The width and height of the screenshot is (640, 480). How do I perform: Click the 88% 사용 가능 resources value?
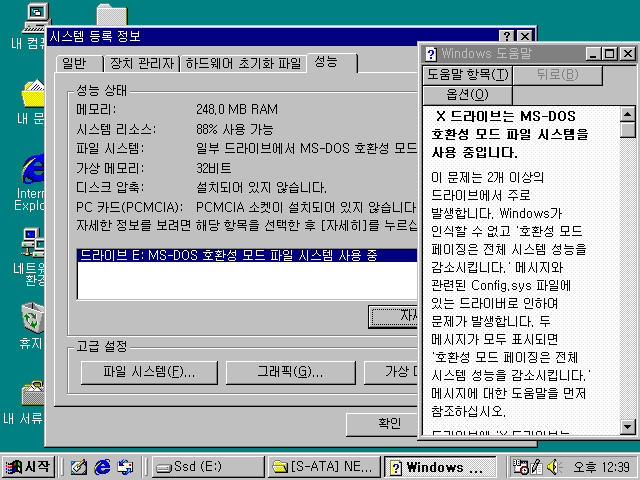pos(234,129)
